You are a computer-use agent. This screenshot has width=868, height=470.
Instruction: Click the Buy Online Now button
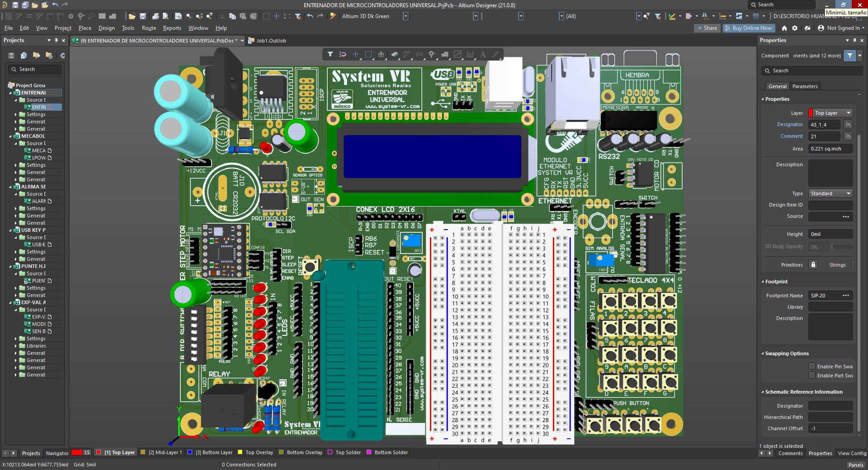coord(749,28)
